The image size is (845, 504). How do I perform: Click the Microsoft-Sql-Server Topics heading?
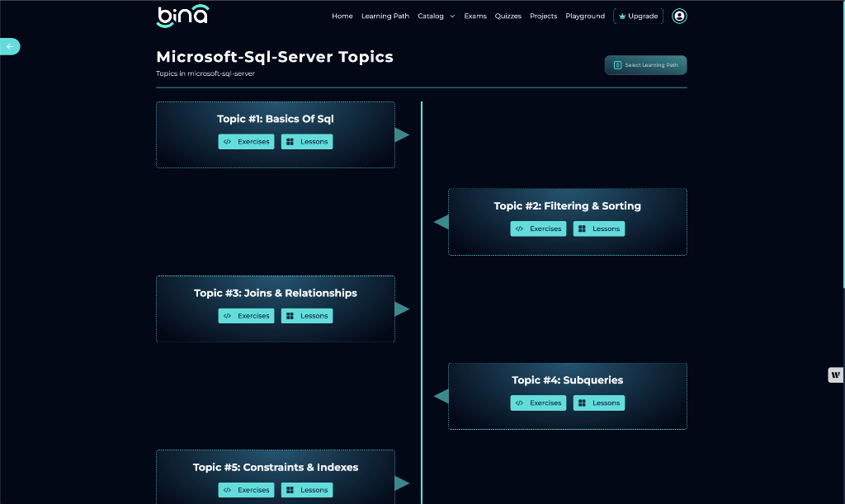(x=275, y=57)
